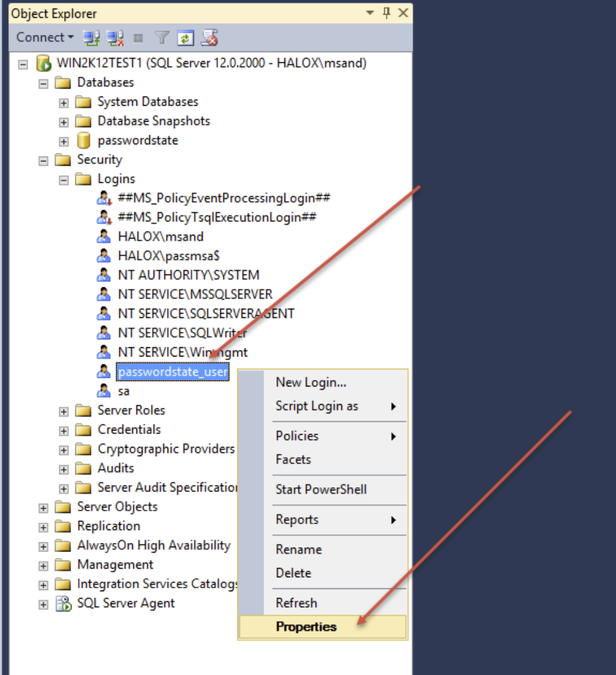Expand AlwaysOn High Availability folder

tap(43, 547)
